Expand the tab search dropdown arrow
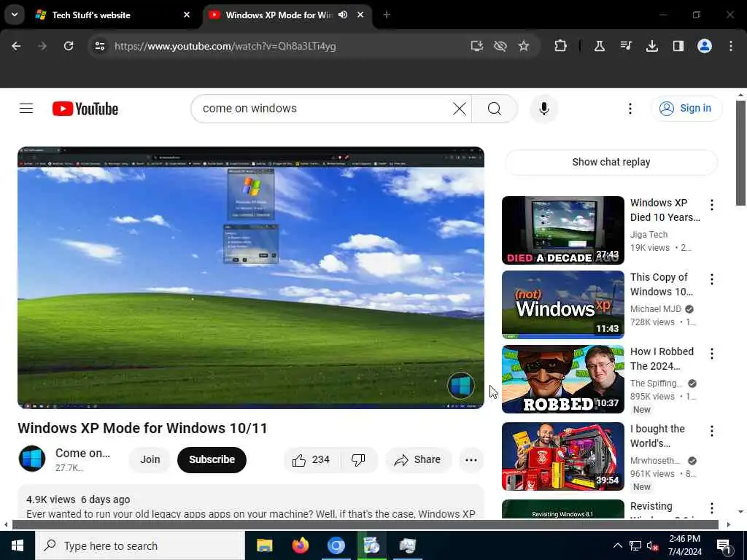 (15, 15)
